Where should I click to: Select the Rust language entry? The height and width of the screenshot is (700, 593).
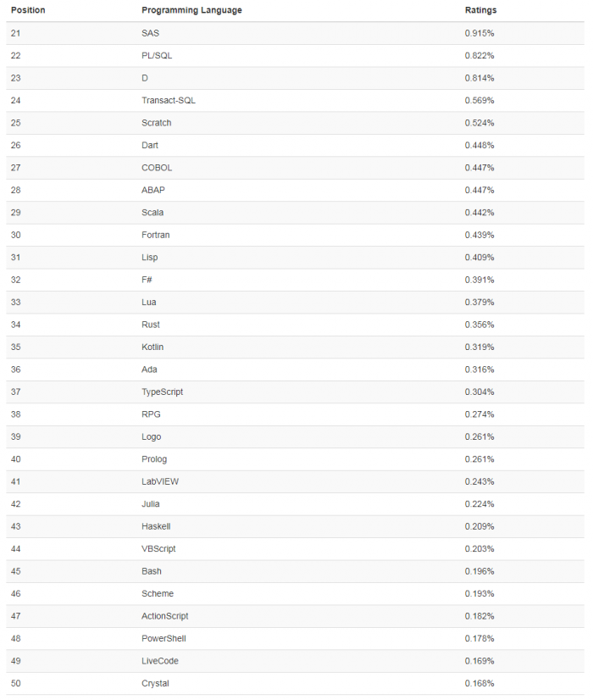click(151, 325)
